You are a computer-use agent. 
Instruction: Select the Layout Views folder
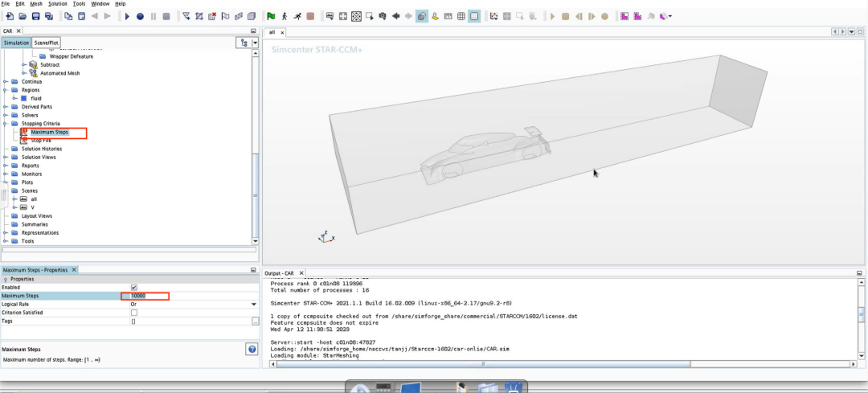37,216
